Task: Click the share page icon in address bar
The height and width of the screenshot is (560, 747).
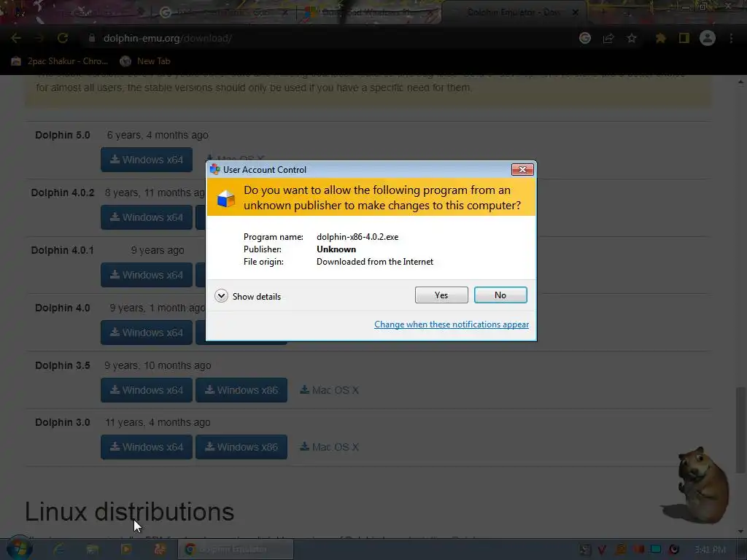Action: (x=608, y=38)
